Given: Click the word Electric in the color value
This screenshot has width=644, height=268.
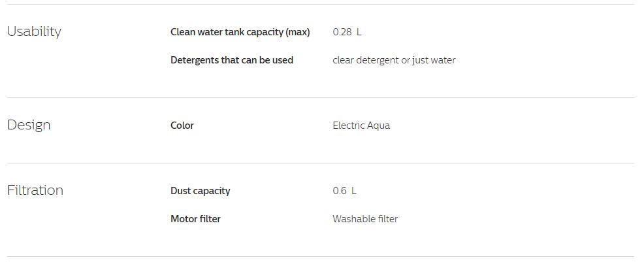Looking at the screenshot, I should point(348,126).
